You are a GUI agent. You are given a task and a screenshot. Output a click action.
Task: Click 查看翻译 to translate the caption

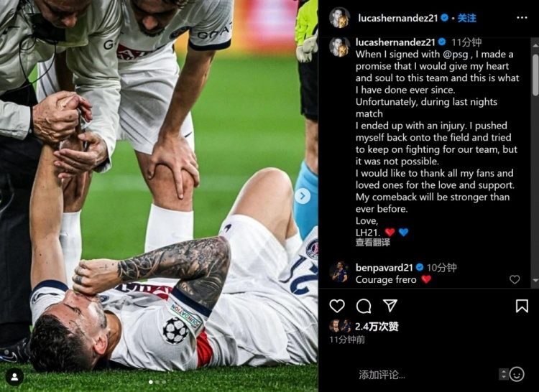(x=372, y=243)
